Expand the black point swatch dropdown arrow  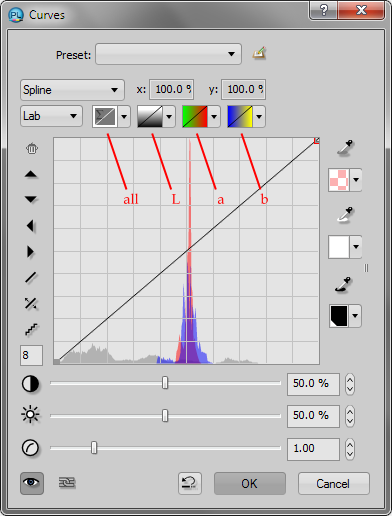(355, 316)
